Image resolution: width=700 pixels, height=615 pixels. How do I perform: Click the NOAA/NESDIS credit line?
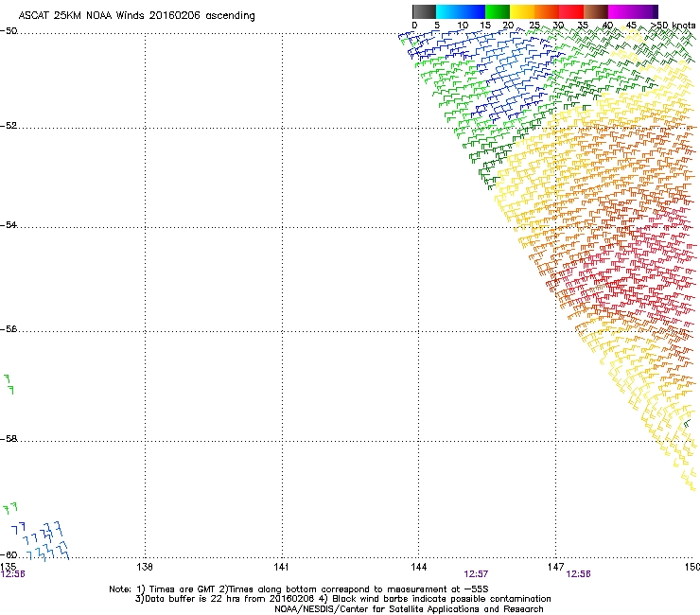pyautogui.click(x=409, y=609)
